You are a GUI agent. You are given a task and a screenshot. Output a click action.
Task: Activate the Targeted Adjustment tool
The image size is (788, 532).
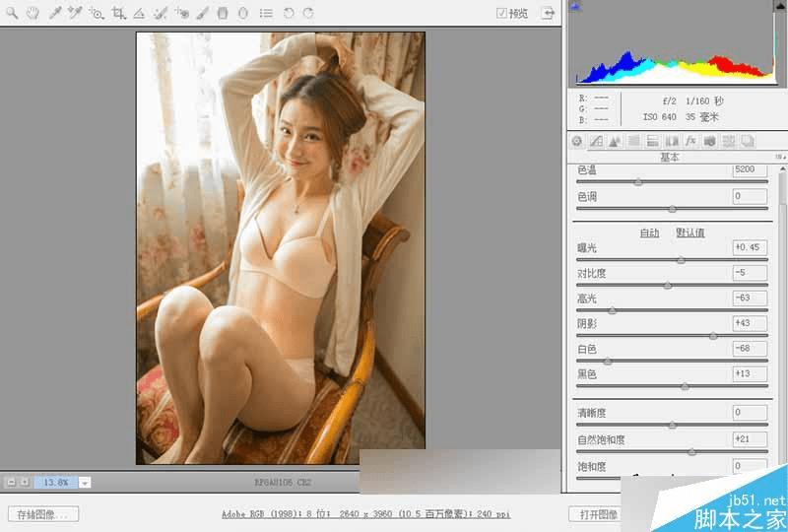[96, 14]
